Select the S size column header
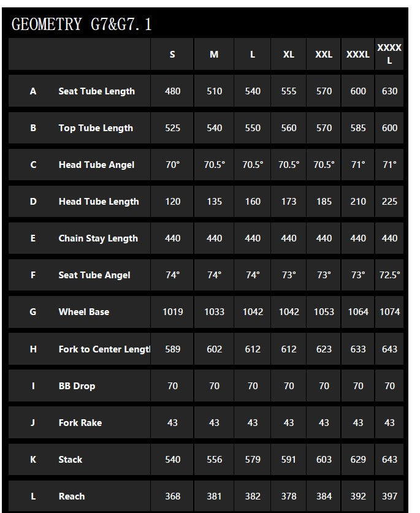Viewport: 420px width, 513px height. (x=172, y=55)
